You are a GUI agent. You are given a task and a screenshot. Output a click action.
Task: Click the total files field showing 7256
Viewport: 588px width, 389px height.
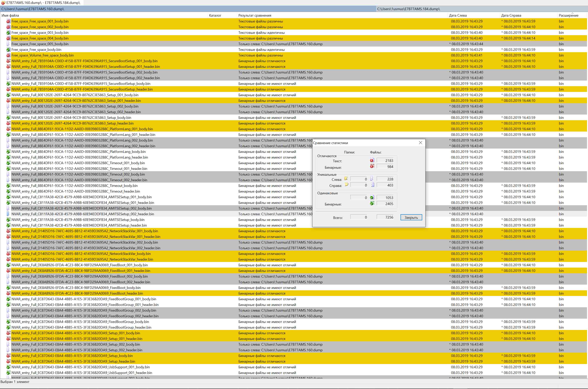coord(385,217)
